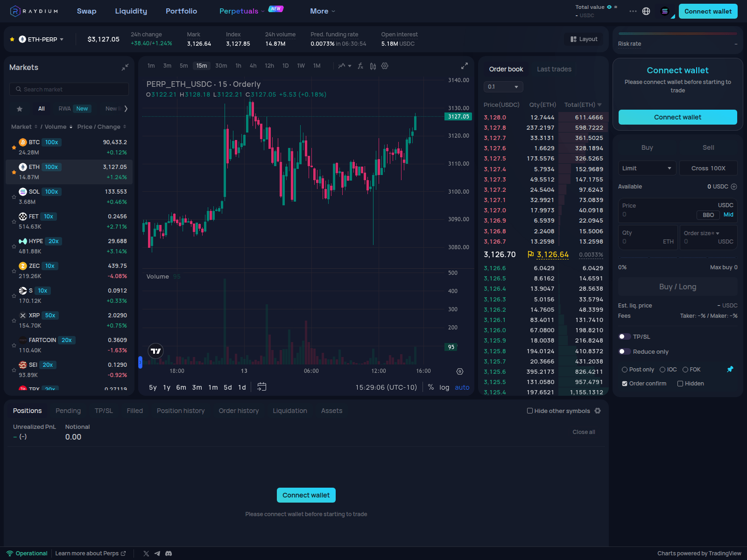Unfavorite ETH-PERP with the header star
Screen dimensions: 747x560
click(x=12, y=39)
